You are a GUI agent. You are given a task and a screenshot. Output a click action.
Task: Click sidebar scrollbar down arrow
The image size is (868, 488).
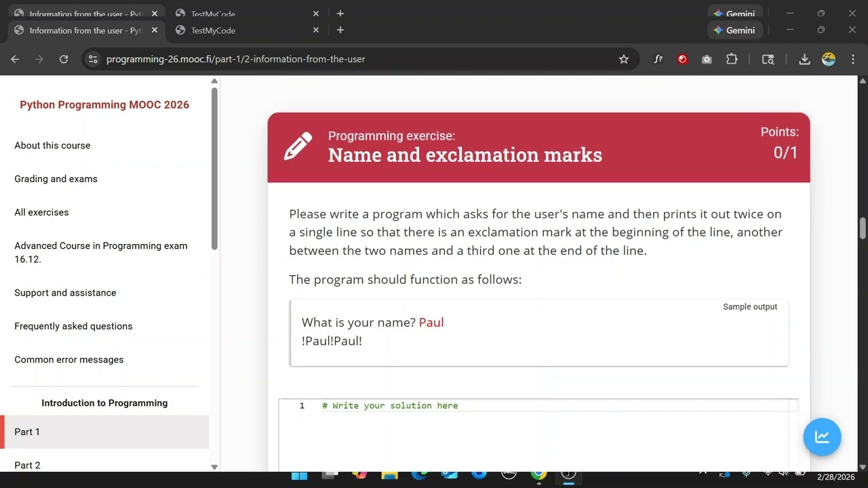pyautogui.click(x=214, y=467)
